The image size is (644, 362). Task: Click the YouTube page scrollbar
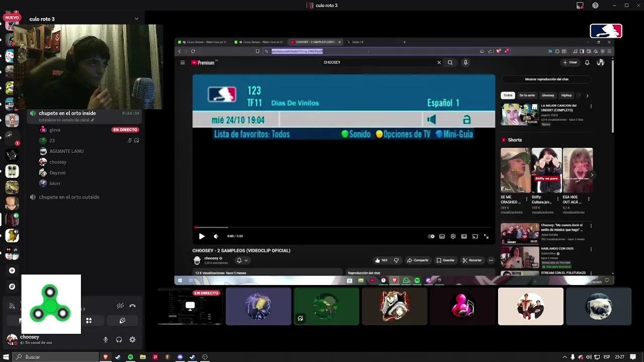[612, 96]
